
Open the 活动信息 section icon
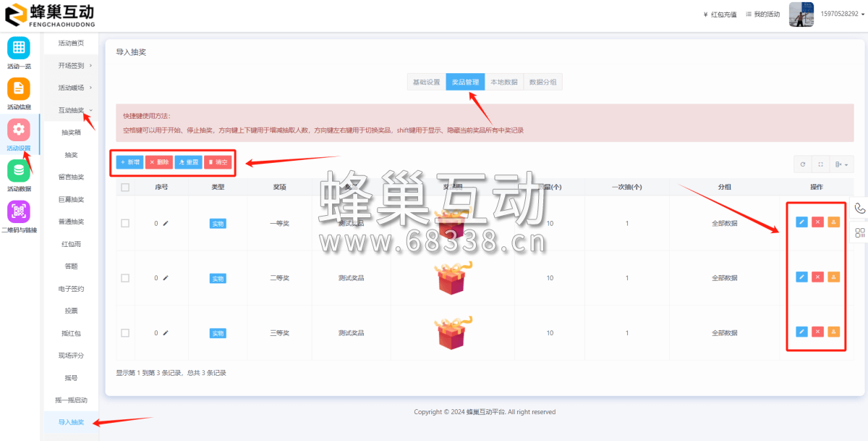(x=18, y=91)
